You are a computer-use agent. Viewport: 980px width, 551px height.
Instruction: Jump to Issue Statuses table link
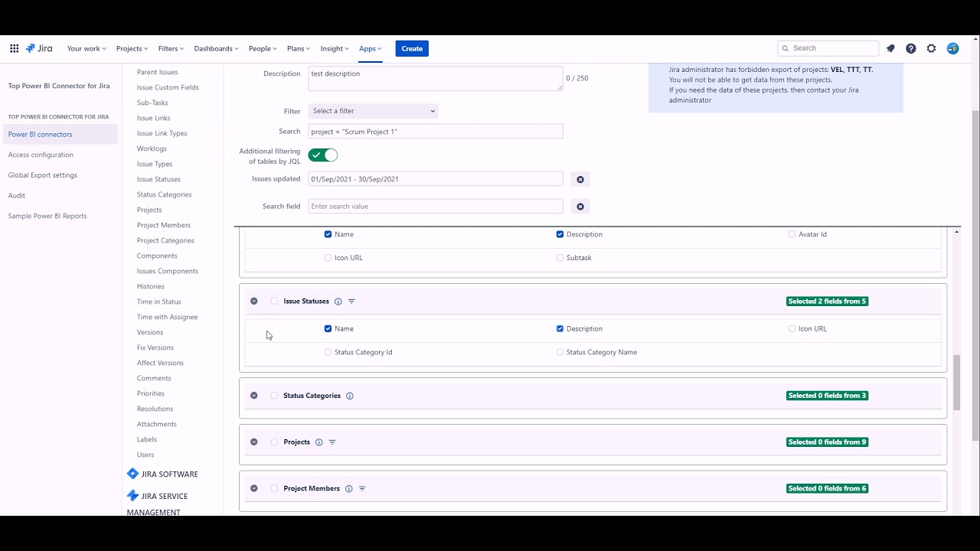pyautogui.click(x=158, y=179)
